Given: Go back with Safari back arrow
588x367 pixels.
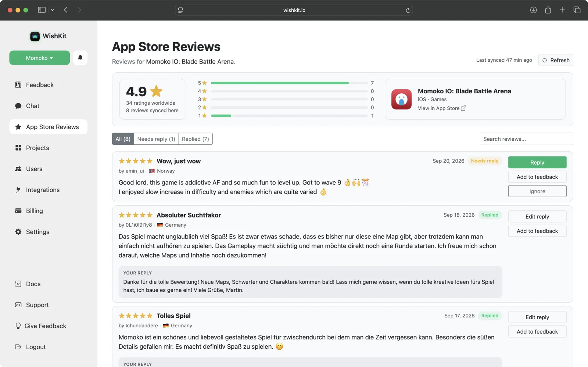Looking at the screenshot, I should tap(66, 10).
